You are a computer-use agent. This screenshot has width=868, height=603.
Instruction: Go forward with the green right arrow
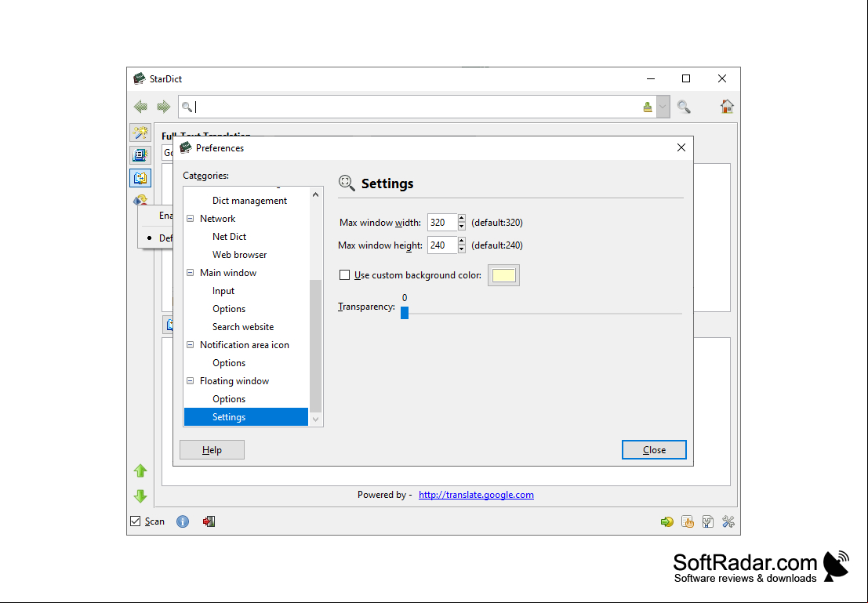pyautogui.click(x=163, y=107)
